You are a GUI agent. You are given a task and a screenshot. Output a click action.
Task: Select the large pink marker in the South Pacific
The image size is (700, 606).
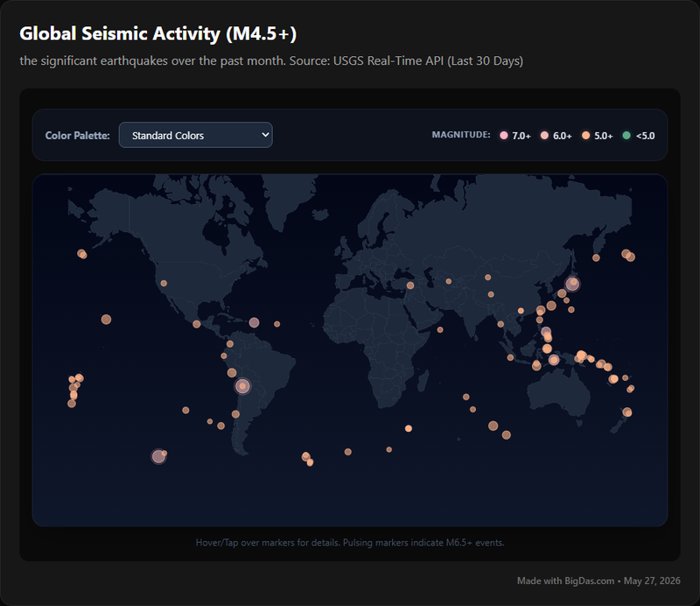point(158,456)
